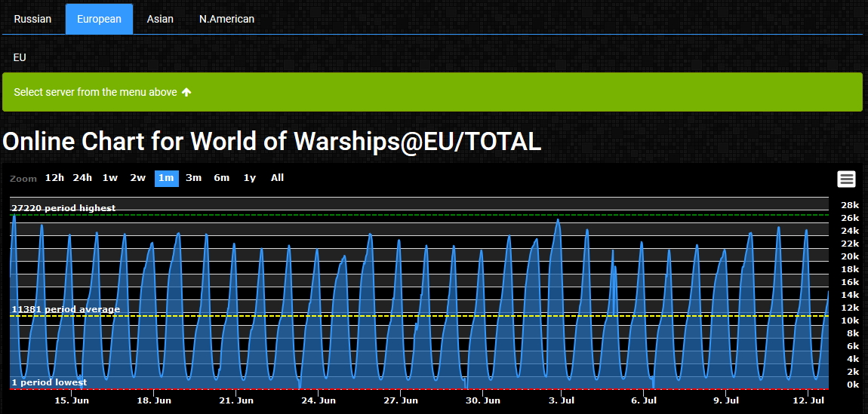The height and width of the screenshot is (414, 868).
Task: Click the '6. Jul' date axis label
Action: [644, 400]
